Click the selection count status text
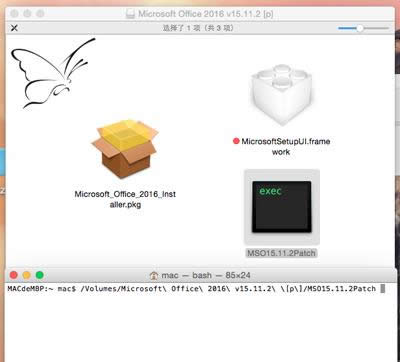This screenshot has width=400, height=362. (198, 28)
